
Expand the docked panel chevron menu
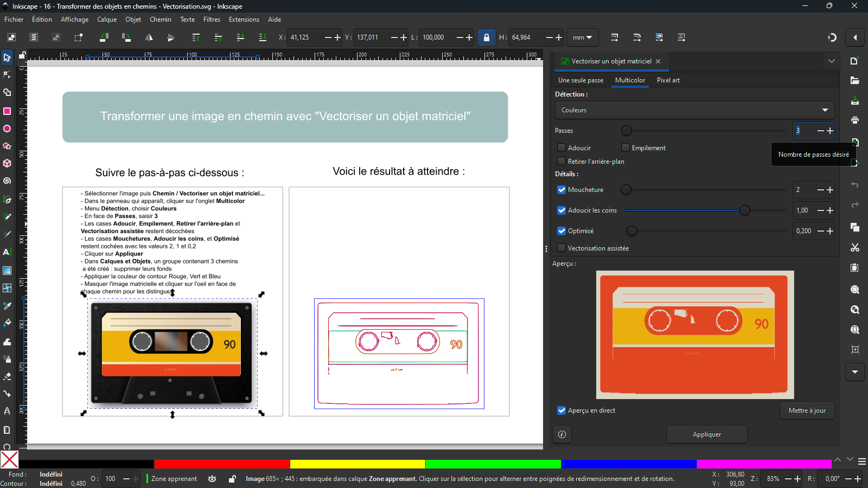point(831,61)
